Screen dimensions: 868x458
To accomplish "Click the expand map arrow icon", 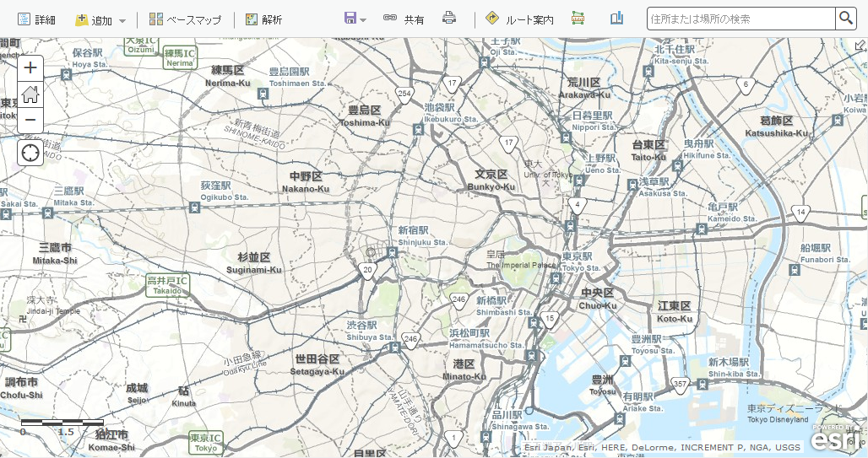I will 860,46.
